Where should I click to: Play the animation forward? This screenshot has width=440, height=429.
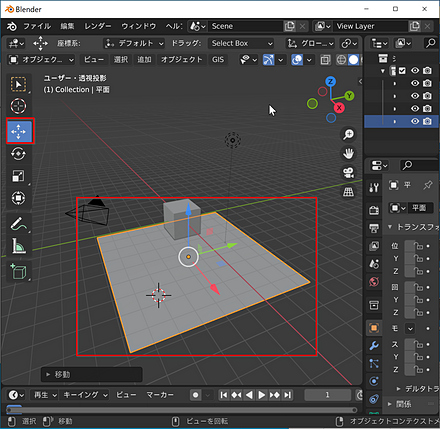(262, 395)
